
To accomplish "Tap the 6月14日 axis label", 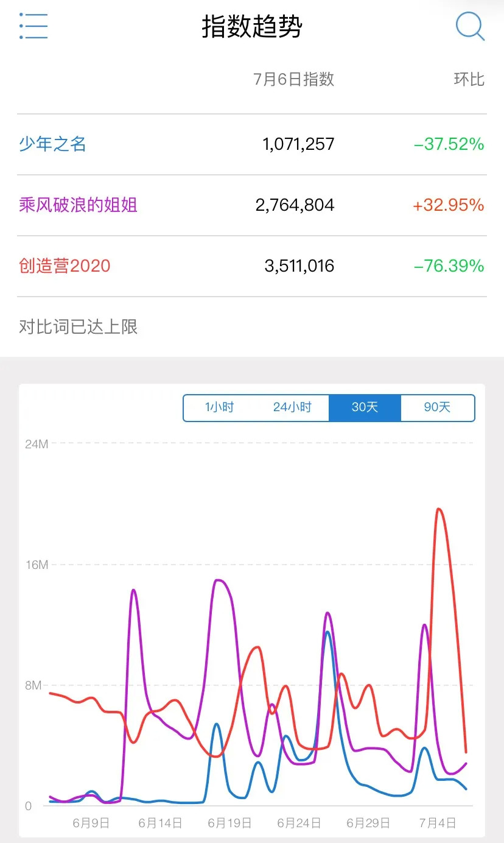I will 161,823.
